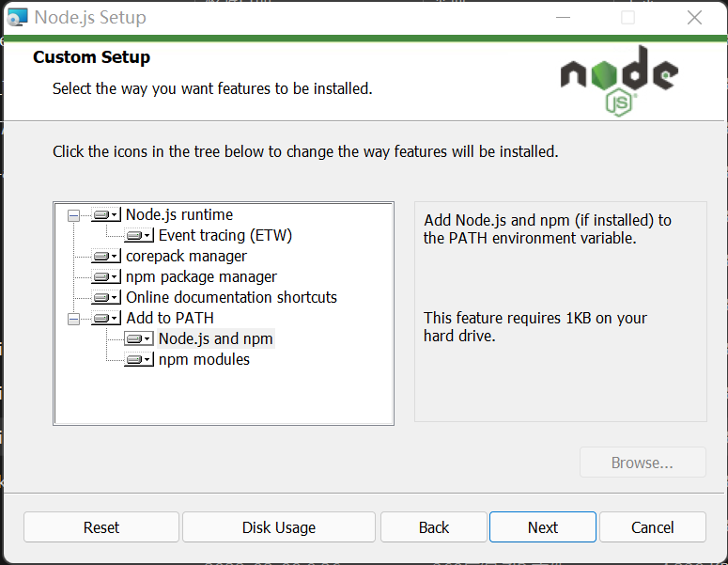This screenshot has height=565, width=728.
Task: Open the Disk Usage dialog
Action: point(279,526)
